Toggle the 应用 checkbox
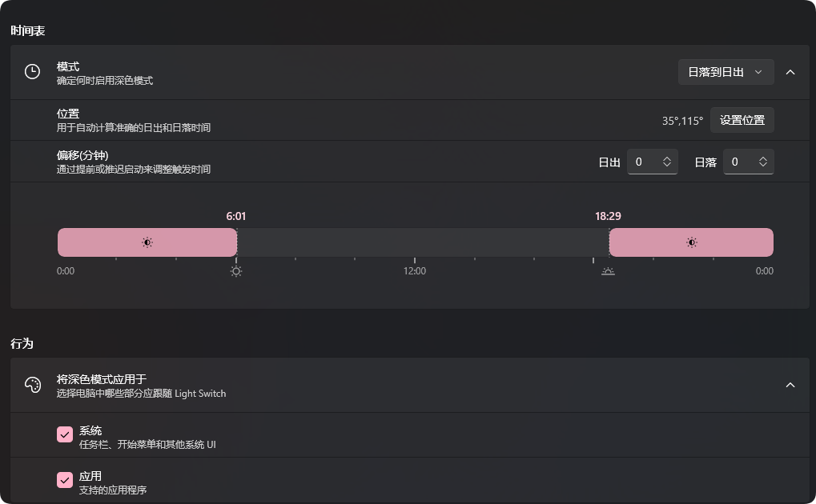This screenshot has width=816, height=504. 65,480
